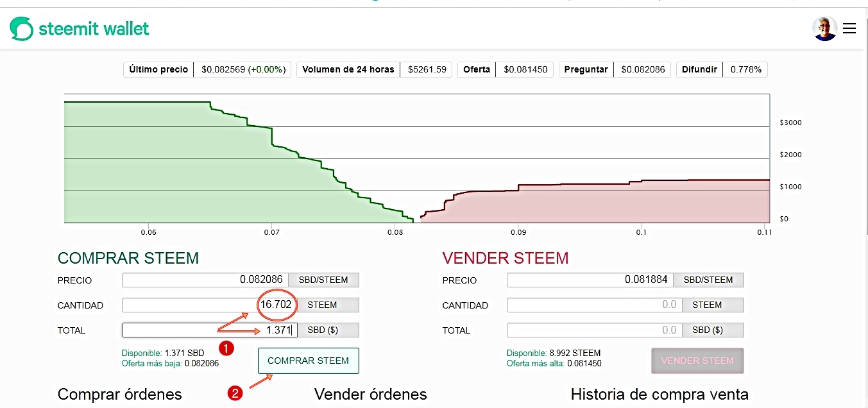Click SBD/STEEM unit label in buy price

323,280
